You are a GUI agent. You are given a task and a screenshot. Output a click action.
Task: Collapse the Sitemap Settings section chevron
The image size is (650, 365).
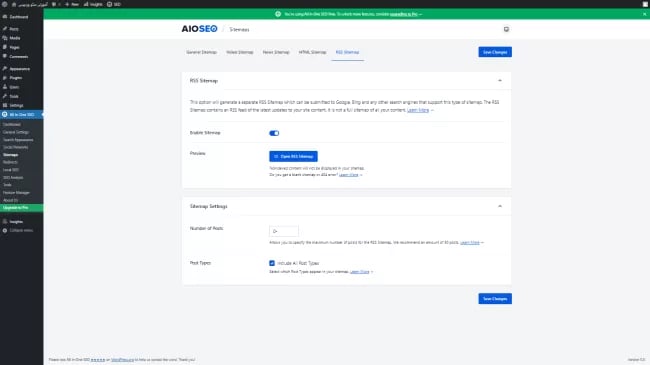500,206
